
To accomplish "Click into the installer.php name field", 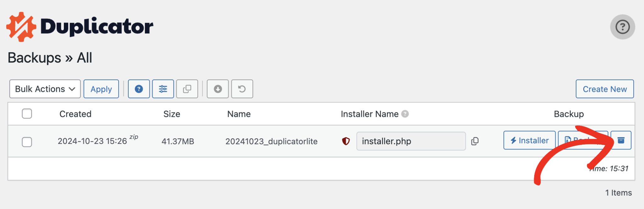I will coord(411,141).
